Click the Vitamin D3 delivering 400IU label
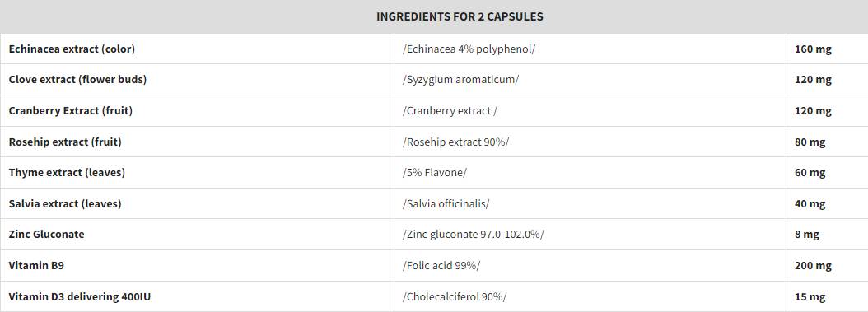The width and height of the screenshot is (868, 312). click(x=80, y=297)
